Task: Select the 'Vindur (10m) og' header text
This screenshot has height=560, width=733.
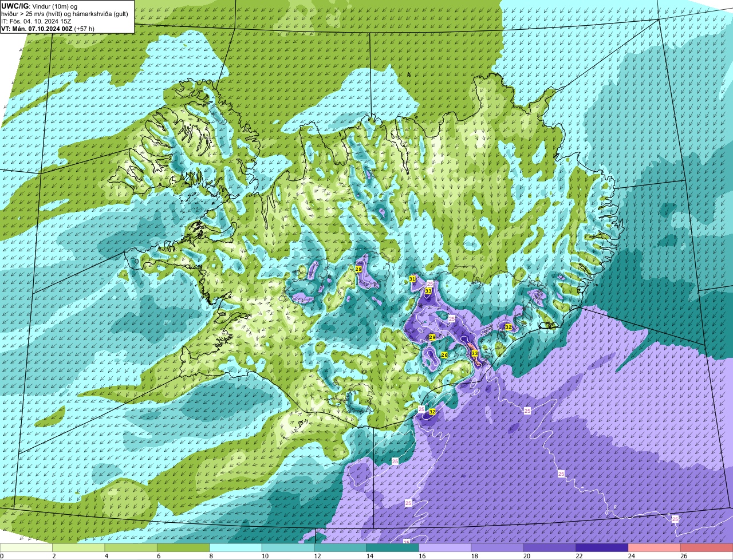Action: tap(54, 6)
